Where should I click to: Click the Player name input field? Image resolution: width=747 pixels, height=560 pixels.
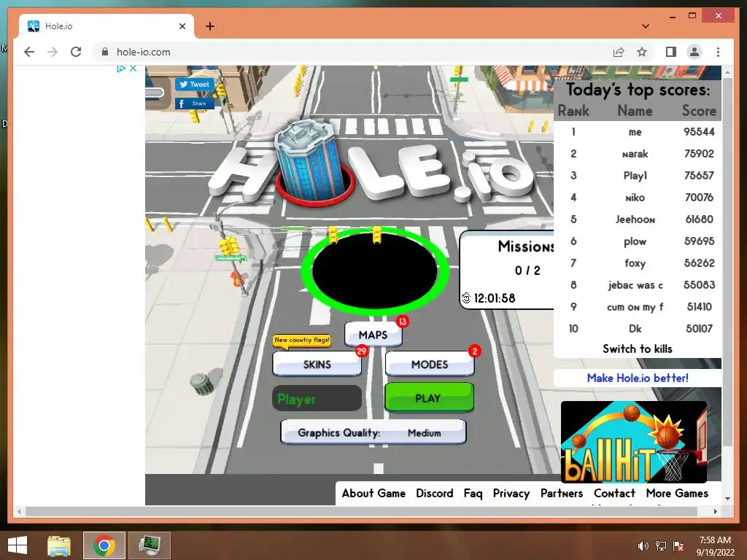(x=317, y=399)
